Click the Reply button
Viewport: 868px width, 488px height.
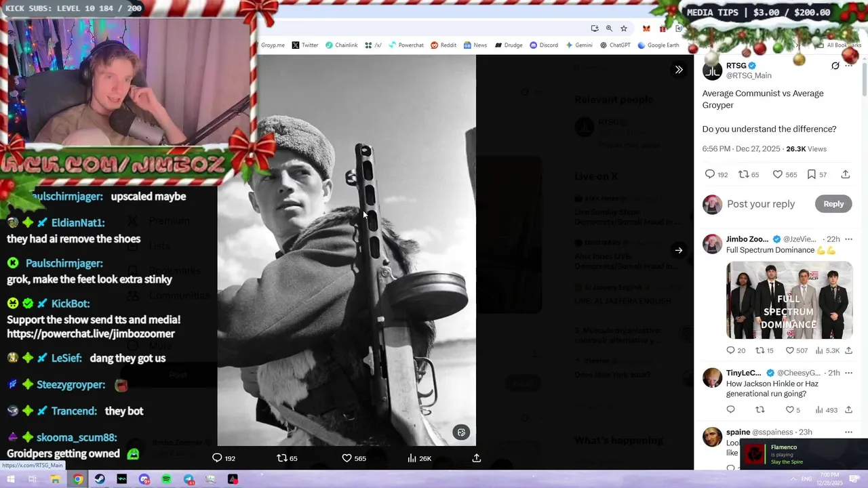pos(833,204)
